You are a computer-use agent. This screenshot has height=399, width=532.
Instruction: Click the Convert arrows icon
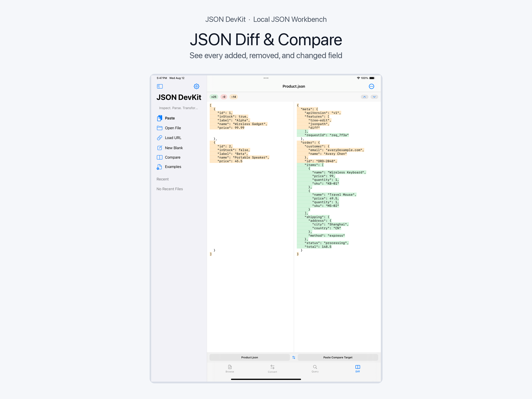click(272, 367)
